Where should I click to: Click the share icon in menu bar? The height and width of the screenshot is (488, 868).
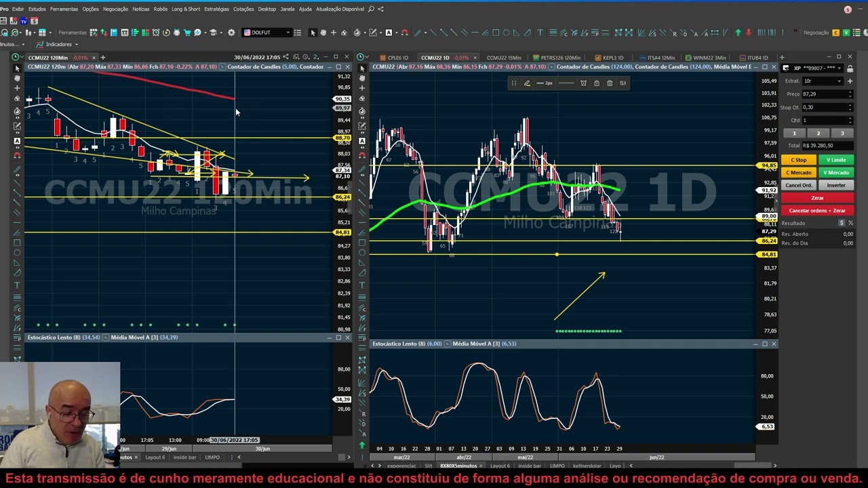coord(380,9)
